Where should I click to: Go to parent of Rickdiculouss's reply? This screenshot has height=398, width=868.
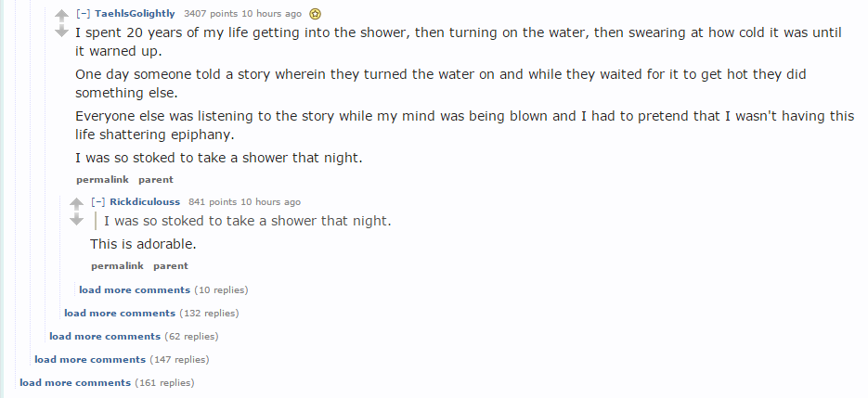coord(171,266)
